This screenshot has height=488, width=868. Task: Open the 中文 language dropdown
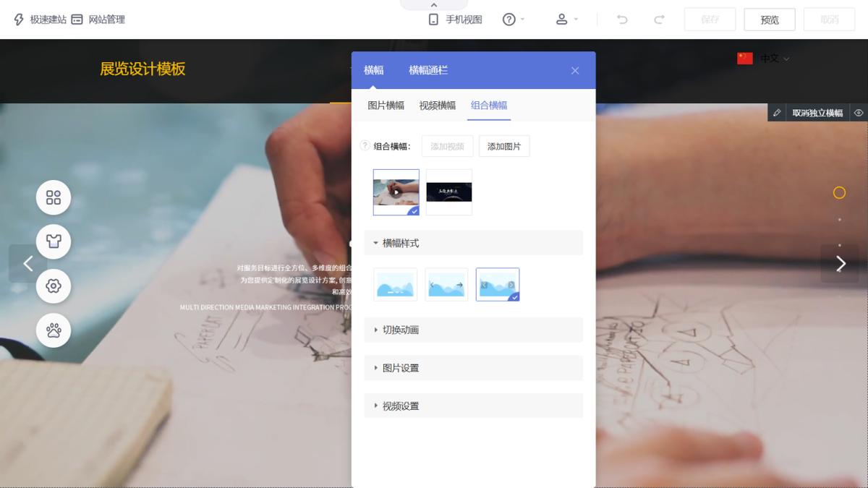pyautogui.click(x=769, y=58)
